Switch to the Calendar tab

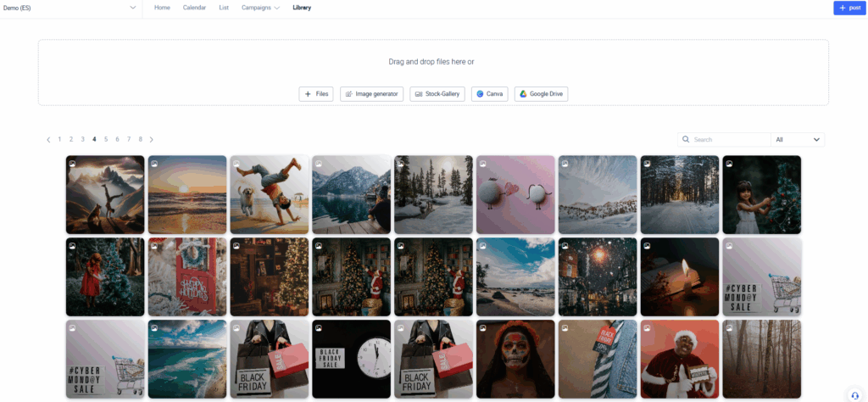[x=194, y=8]
